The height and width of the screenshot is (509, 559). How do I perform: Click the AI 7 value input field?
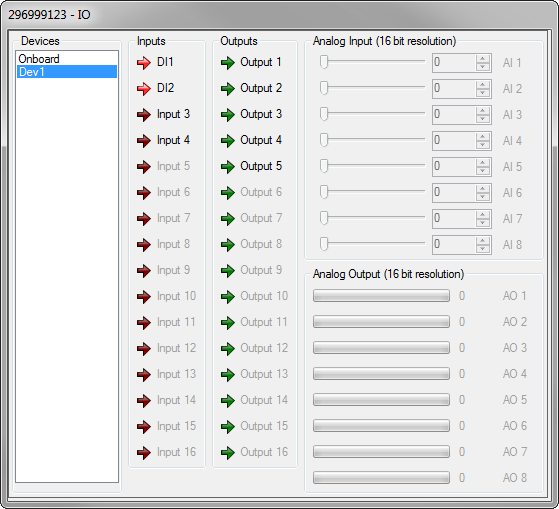454,219
